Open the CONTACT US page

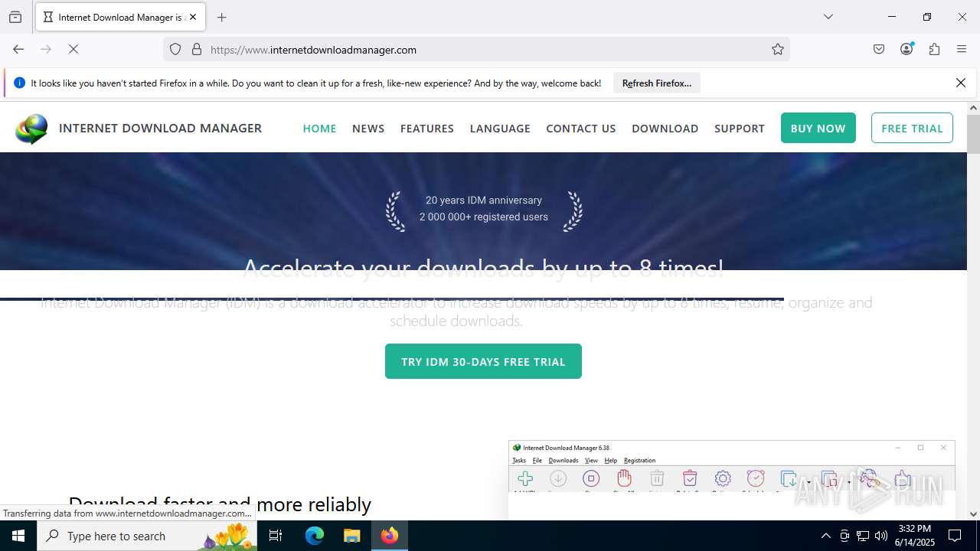581,128
